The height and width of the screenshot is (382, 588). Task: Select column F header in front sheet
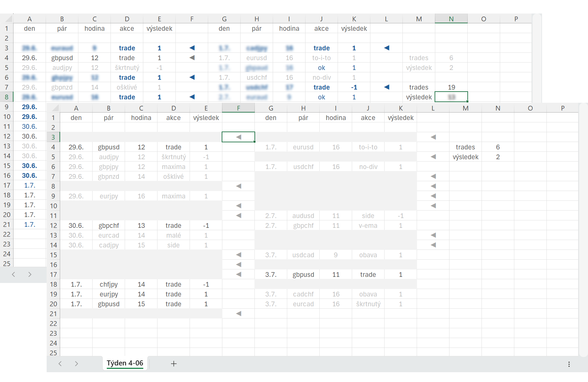pos(239,108)
